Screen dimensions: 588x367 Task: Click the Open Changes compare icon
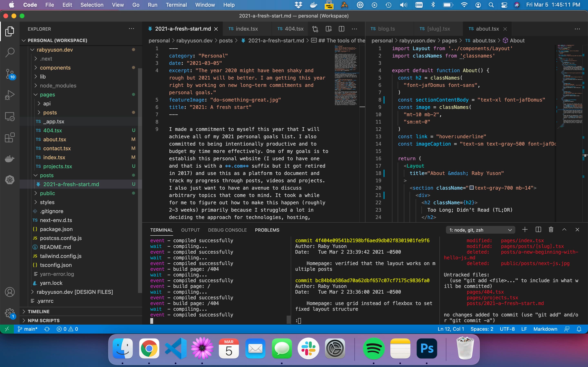pyautogui.click(x=315, y=29)
